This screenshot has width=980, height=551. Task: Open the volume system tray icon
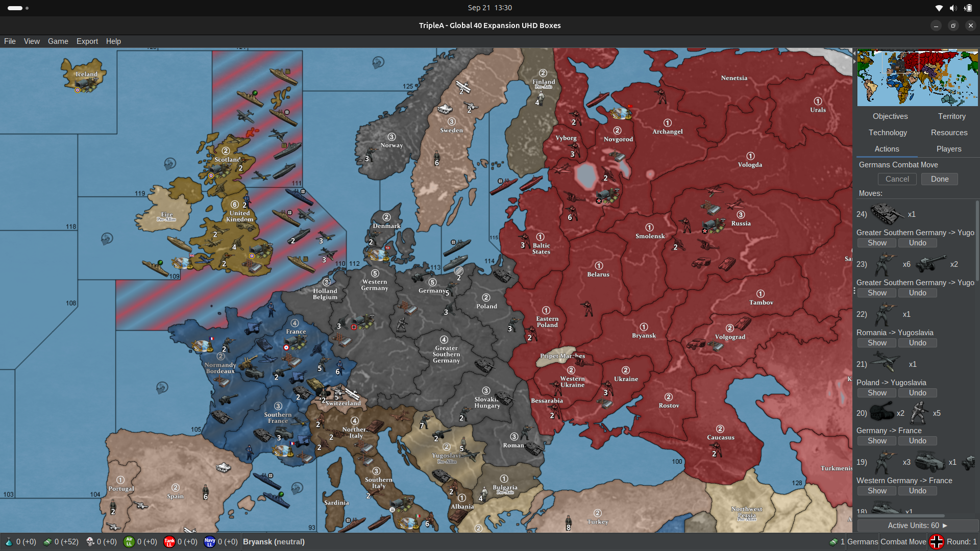[x=953, y=8]
